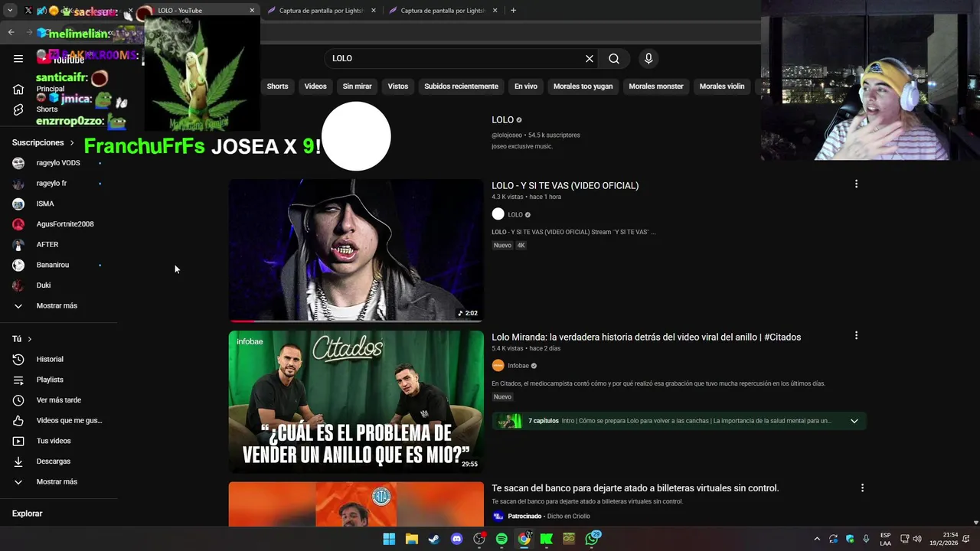Open LOLO - Y SI TE VAS video title

565,185
